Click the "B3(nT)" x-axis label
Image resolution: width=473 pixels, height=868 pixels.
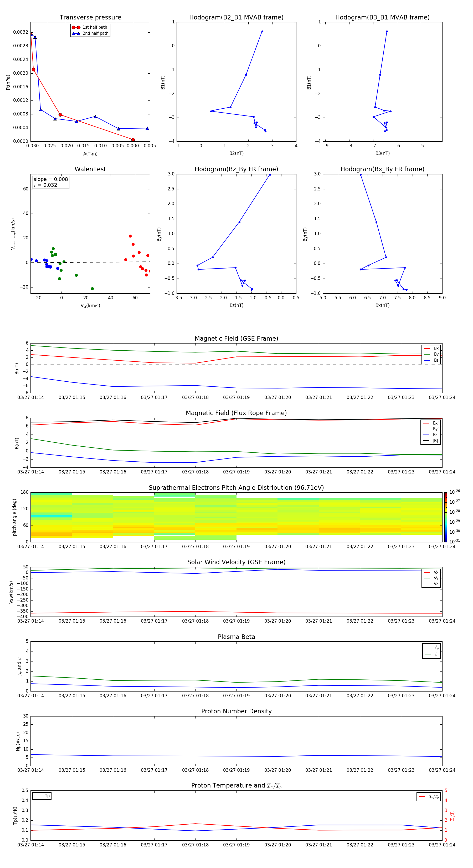pyautogui.click(x=382, y=153)
